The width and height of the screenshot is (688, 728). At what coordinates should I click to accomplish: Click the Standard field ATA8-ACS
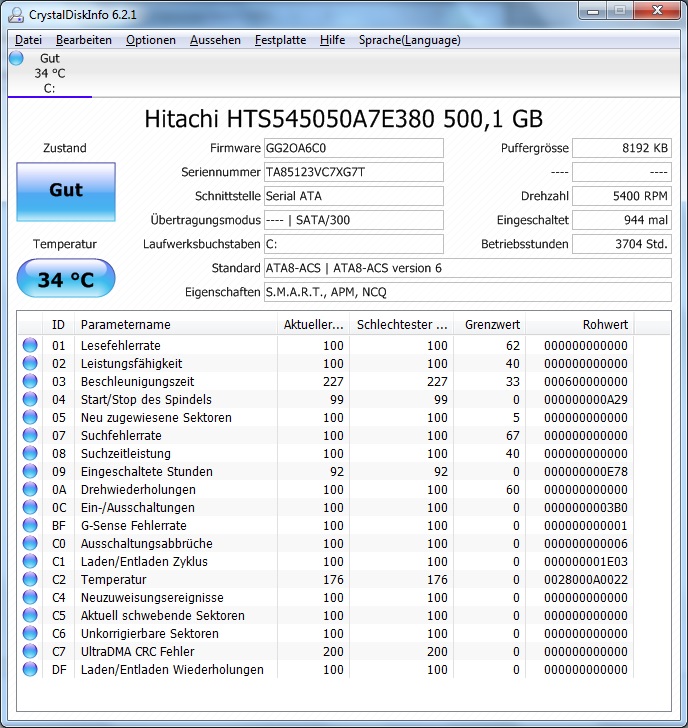click(468, 268)
